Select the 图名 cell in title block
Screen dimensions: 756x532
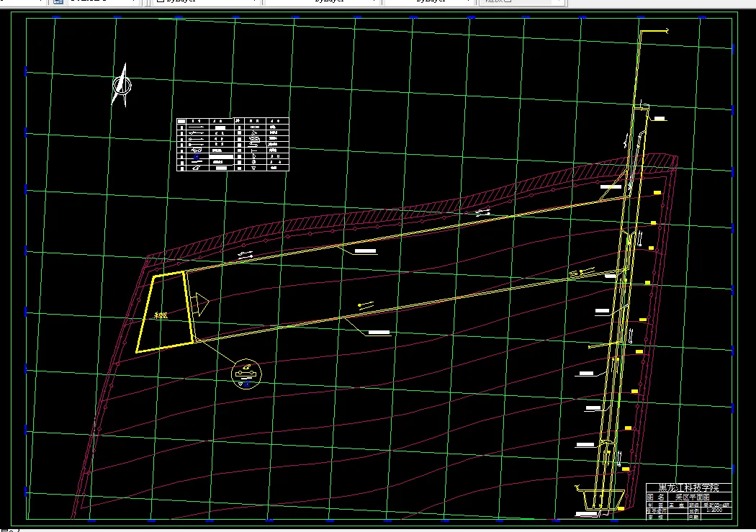656,497
